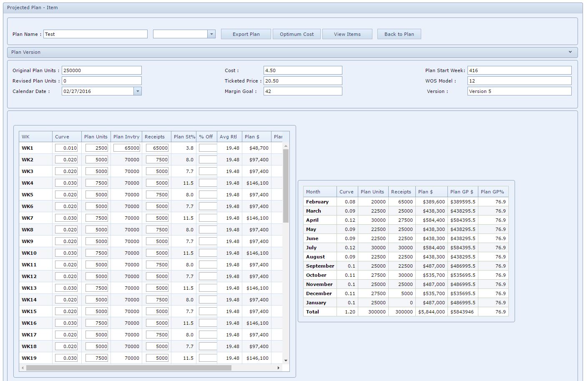Image resolution: width=588 pixels, height=381 pixels.
Task: Focus the Plan Name text field
Action: click(x=95, y=34)
